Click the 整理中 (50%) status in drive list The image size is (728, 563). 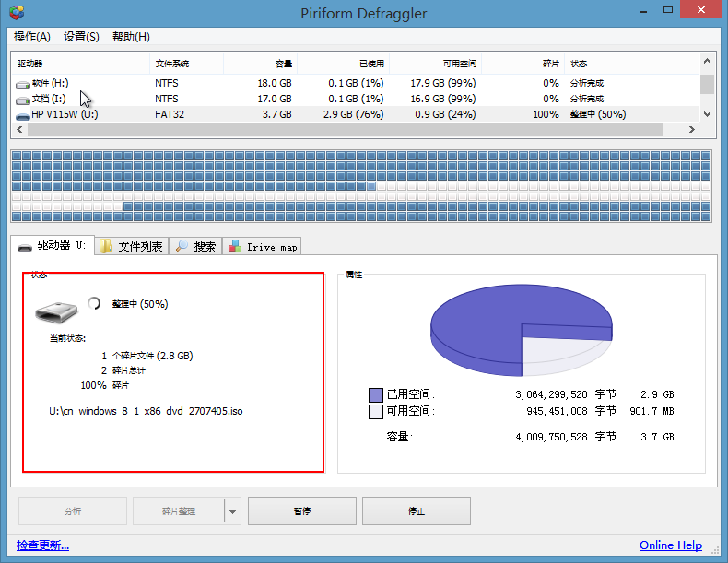tap(598, 114)
